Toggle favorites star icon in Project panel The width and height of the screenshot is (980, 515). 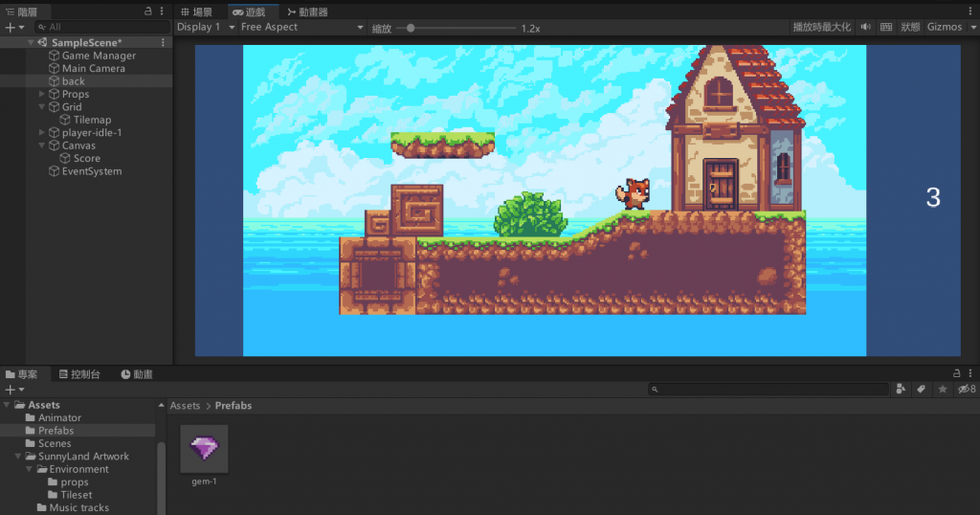(x=943, y=390)
